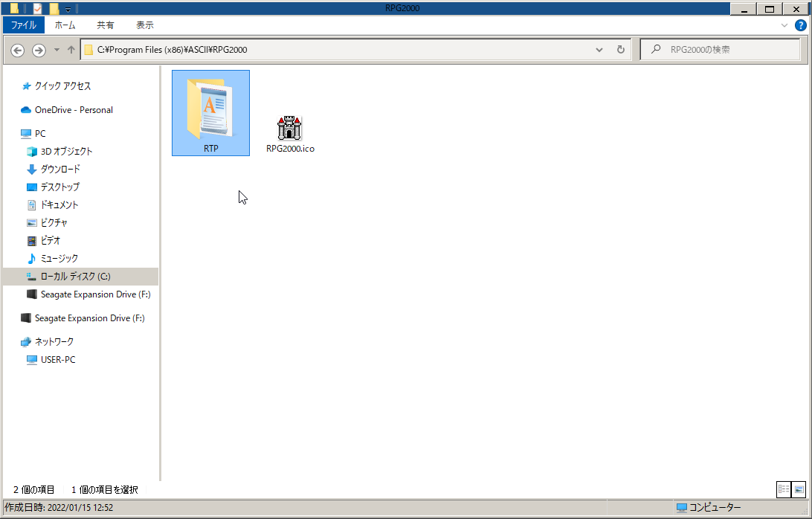Open ビデオ folder in sidebar
The width and height of the screenshot is (812, 519).
click(x=51, y=240)
